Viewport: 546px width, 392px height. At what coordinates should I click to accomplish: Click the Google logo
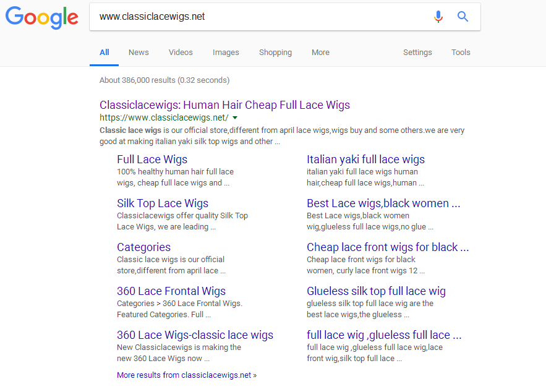coord(42,17)
